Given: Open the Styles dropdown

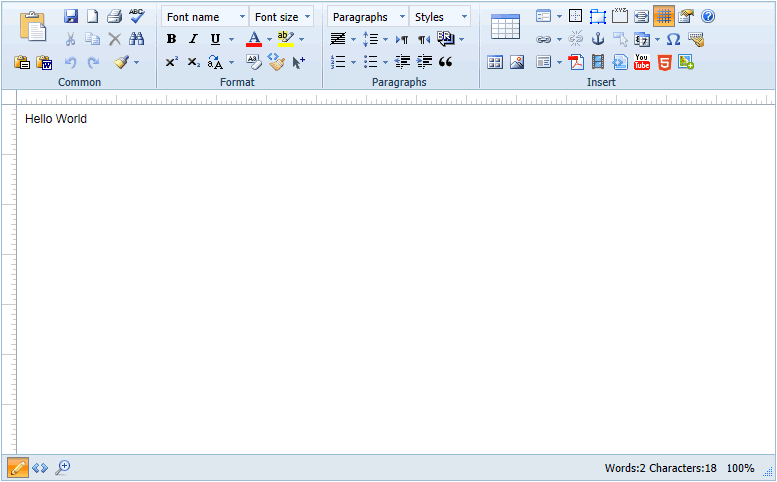Looking at the screenshot, I should [439, 17].
